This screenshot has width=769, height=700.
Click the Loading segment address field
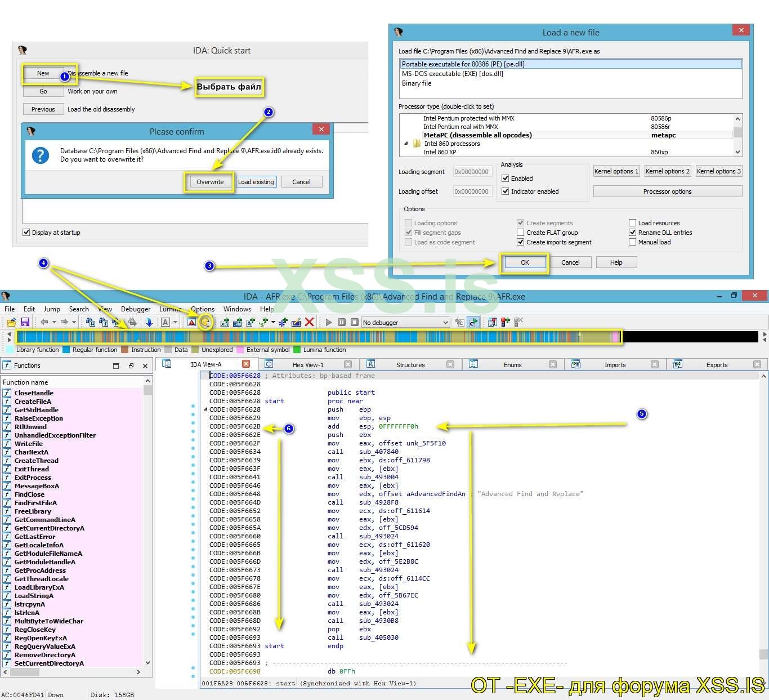coord(472,172)
